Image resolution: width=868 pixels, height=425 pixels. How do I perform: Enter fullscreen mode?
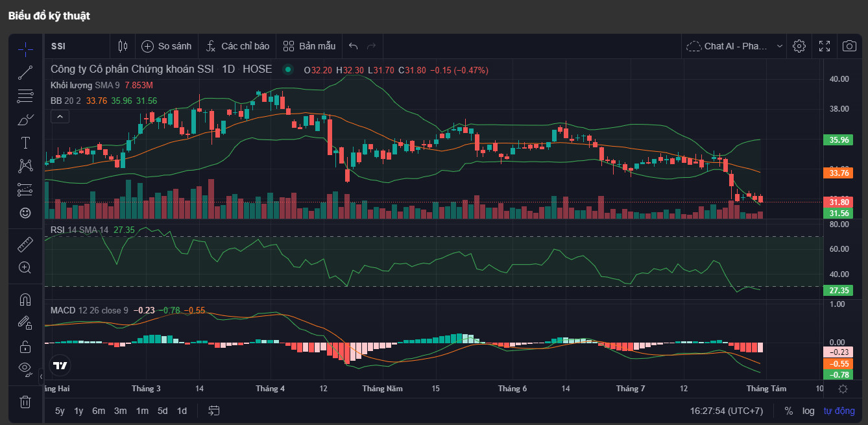(x=825, y=46)
